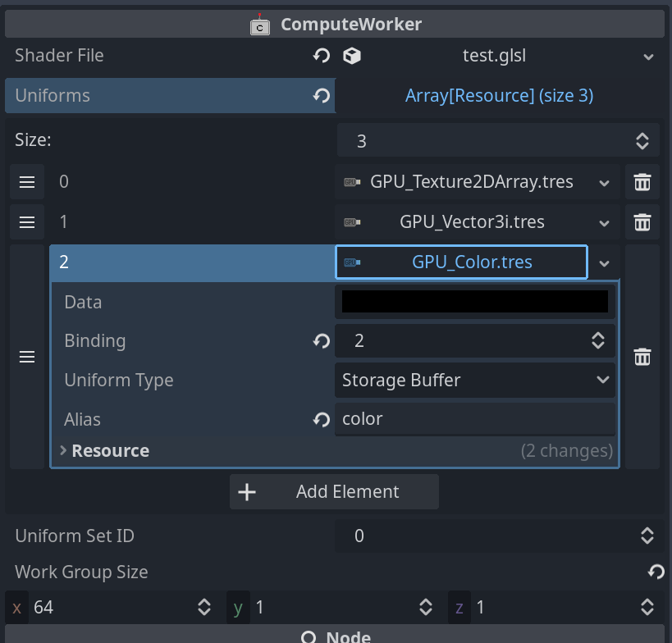Click the Uniform Type label
Image resolution: width=672 pixels, height=643 pixels.
click(x=119, y=381)
